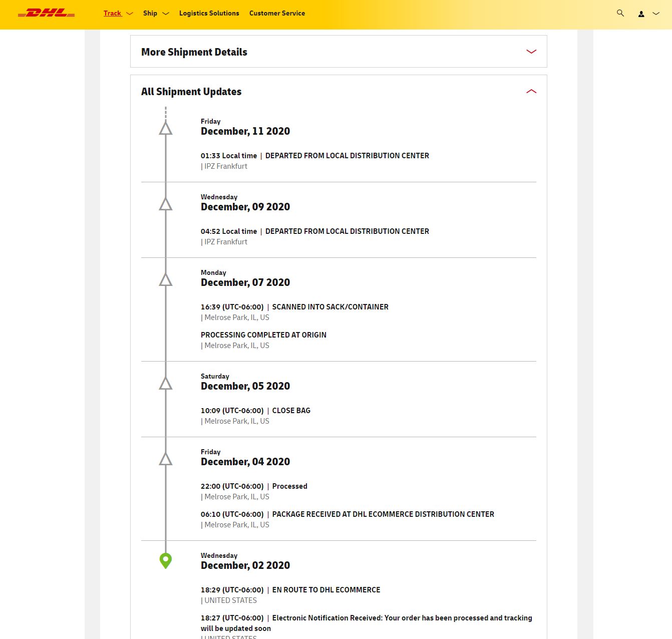
Task: Click IPZ Frankfurt under December 09
Action: pos(226,242)
